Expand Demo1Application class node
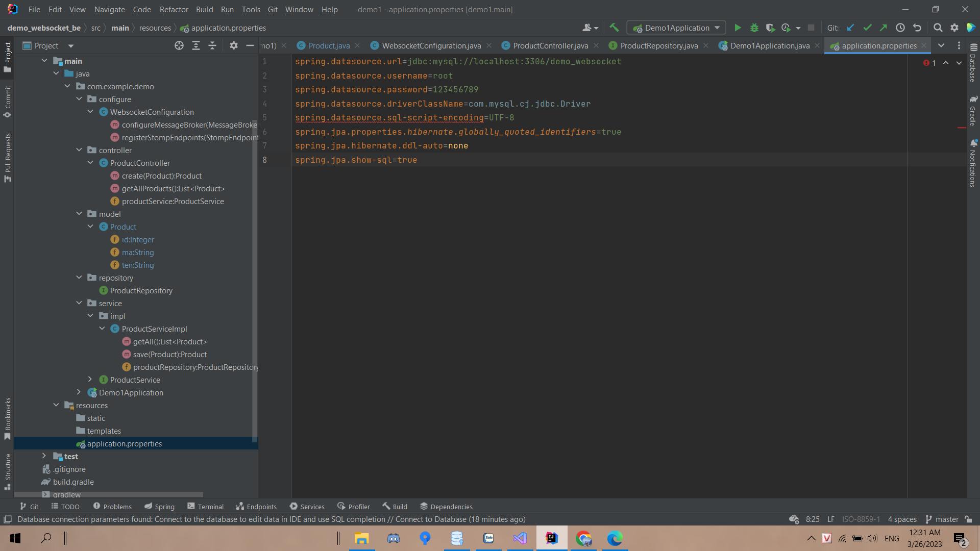The image size is (980, 551). point(79,392)
